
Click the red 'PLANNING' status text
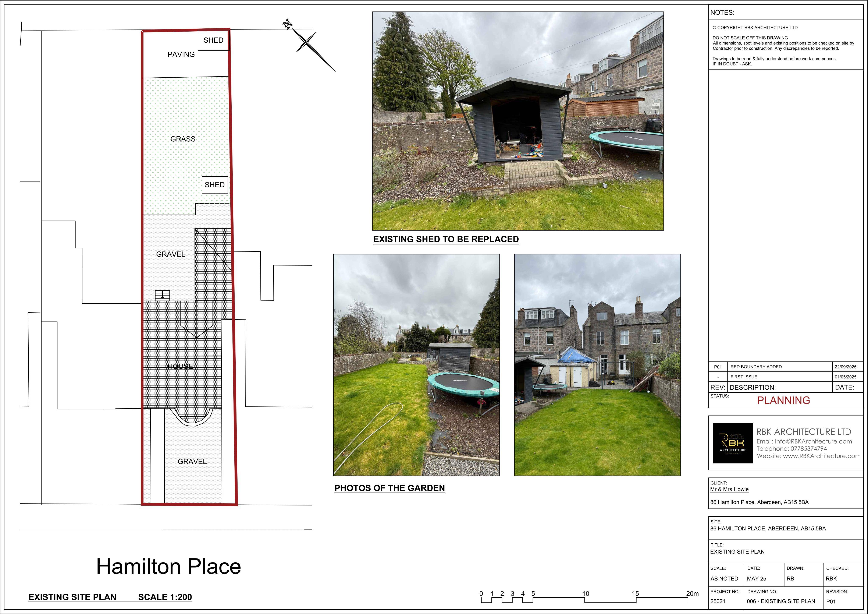[783, 400]
